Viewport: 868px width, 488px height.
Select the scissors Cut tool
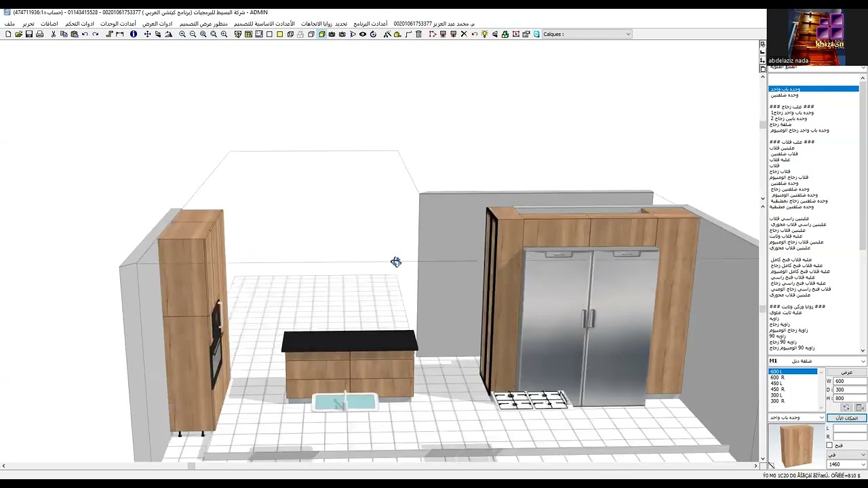[x=54, y=34]
